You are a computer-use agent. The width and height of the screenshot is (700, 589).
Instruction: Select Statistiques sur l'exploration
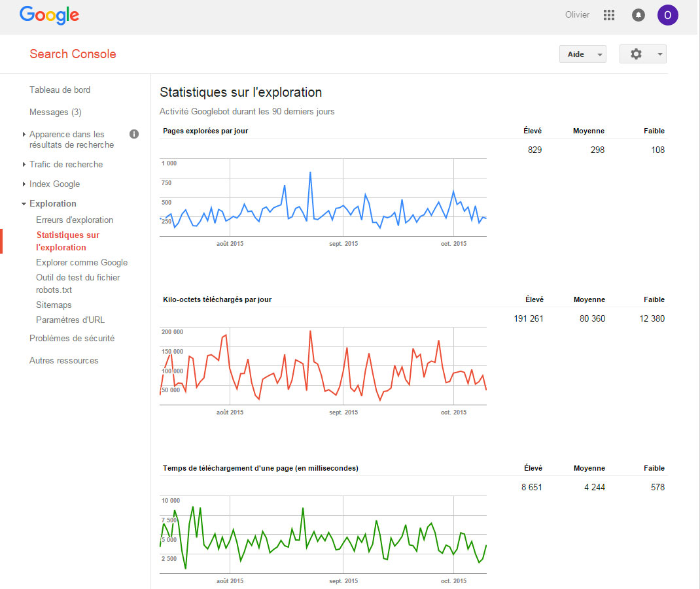pyautogui.click(x=68, y=241)
